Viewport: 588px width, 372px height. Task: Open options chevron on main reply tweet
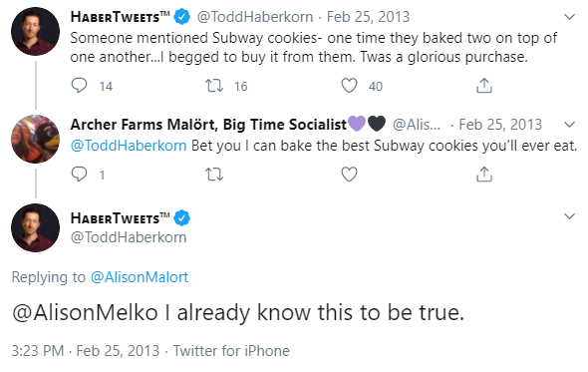(x=569, y=216)
